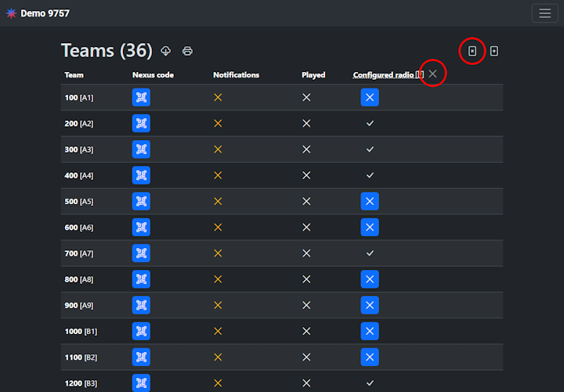
Task: Show QR code for team 700
Action: point(141,254)
